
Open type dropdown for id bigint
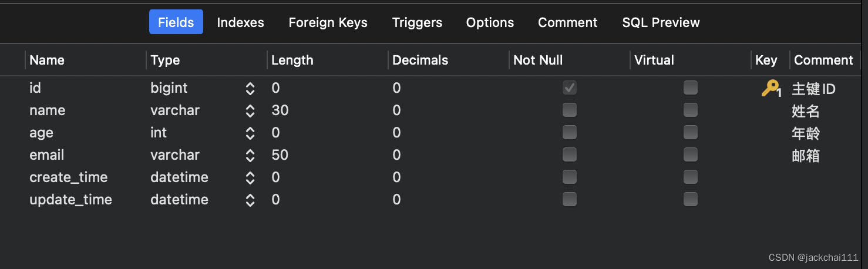(250, 89)
